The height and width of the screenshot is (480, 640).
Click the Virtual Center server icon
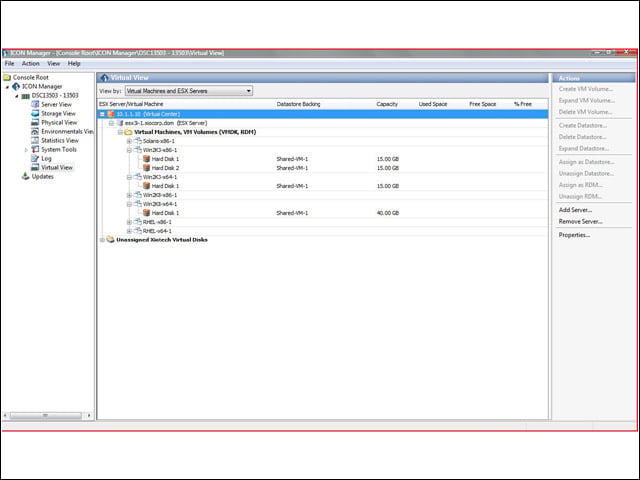(x=111, y=114)
